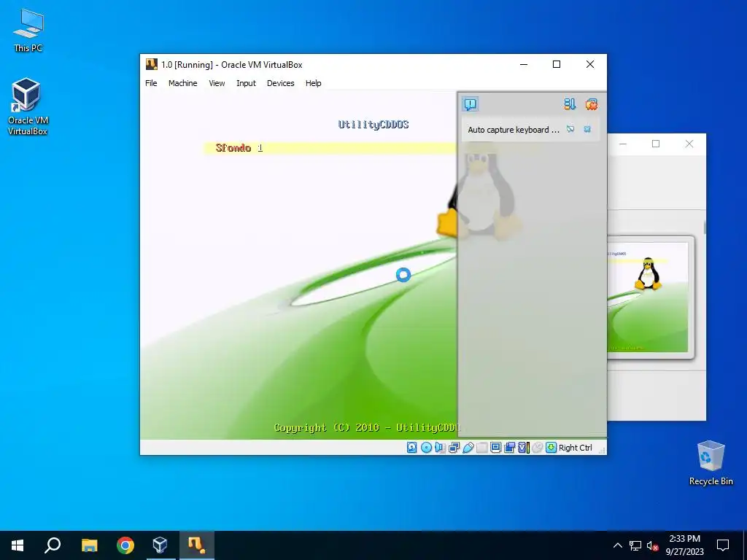Click the VM preview thumbnail in VirtualBox Manager

[648, 297]
